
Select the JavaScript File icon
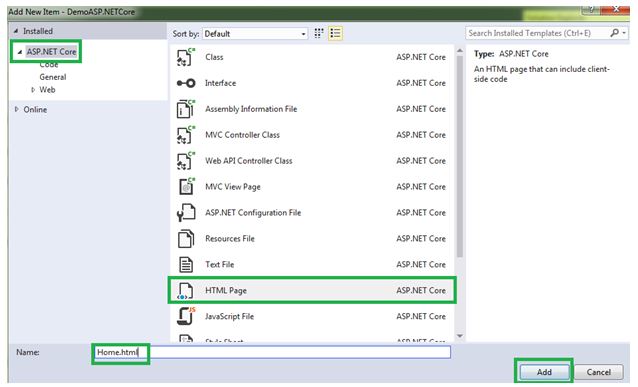click(186, 316)
